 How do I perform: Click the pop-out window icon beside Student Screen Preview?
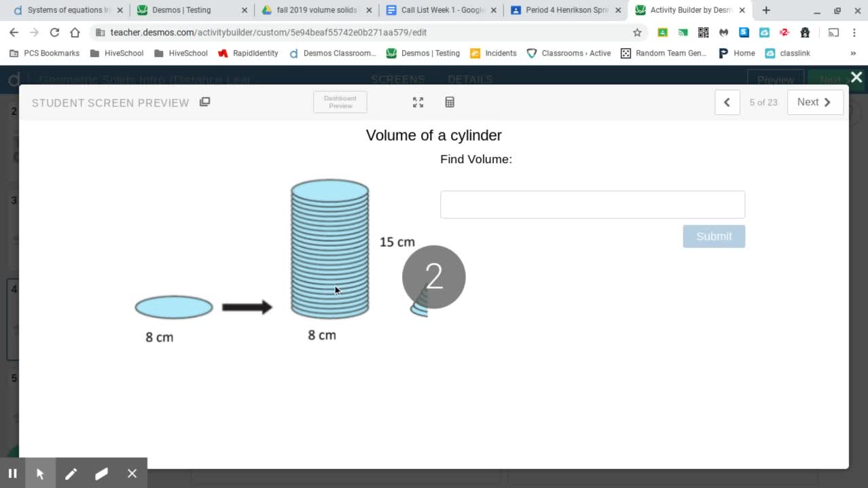[204, 102]
